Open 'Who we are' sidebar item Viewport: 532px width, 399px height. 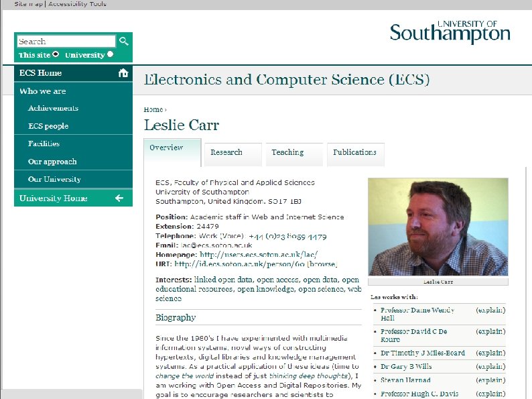click(73, 91)
